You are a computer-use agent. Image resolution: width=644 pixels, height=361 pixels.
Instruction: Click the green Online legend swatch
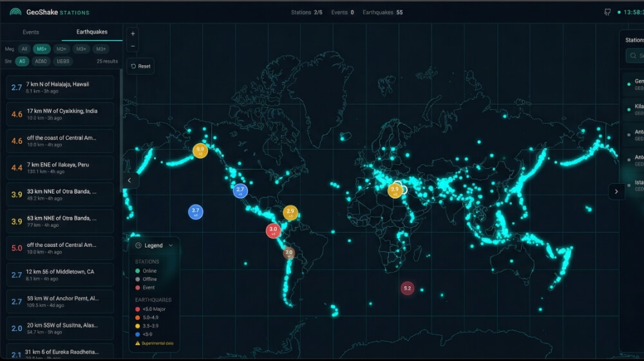click(x=138, y=271)
